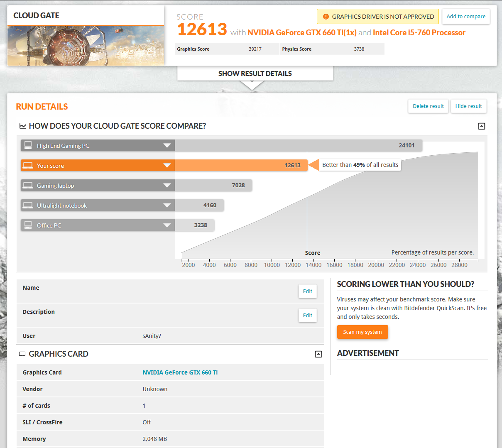This screenshot has width=502, height=448.
Task: Click Delete result button
Action: coord(428,106)
